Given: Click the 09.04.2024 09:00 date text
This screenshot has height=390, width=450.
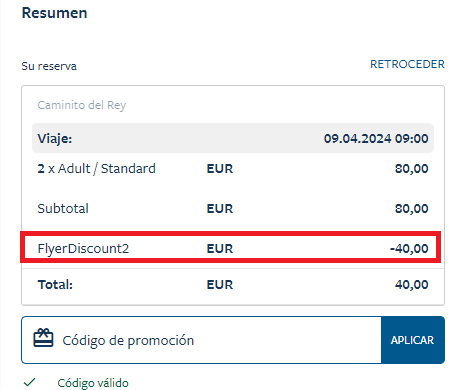Looking at the screenshot, I should (376, 139).
